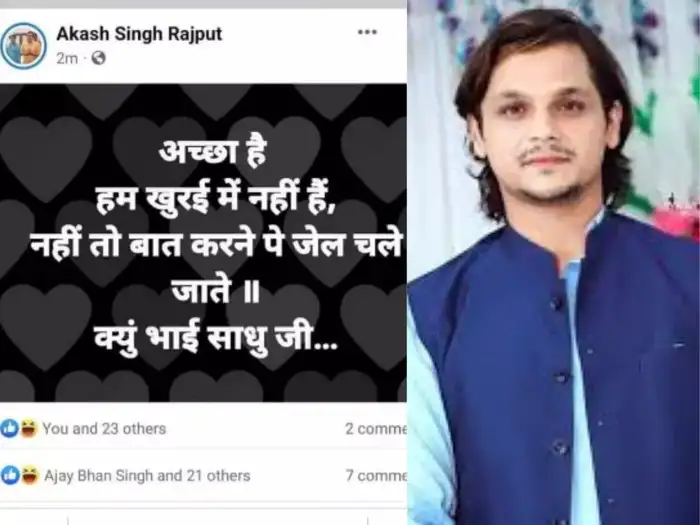The height and width of the screenshot is (525, 700).
Task: Click the अच्छा है line in post
Action: tap(213, 154)
